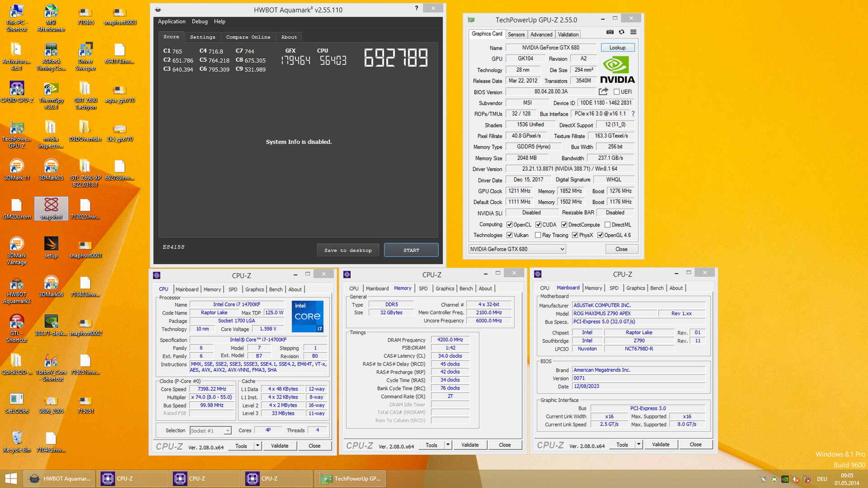The width and height of the screenshot is (868, 488).
Task: Click Lookup button in GPU-Z
Action: pos(618,47)
